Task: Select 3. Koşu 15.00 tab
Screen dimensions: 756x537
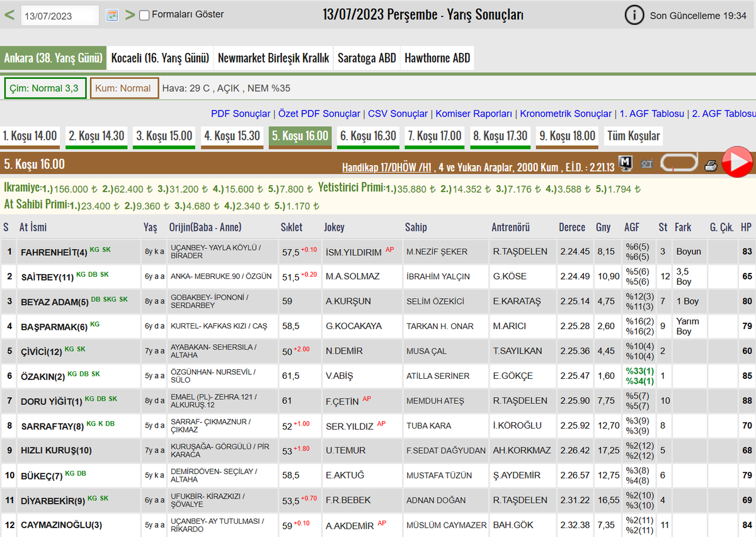Action: [164, 136]
